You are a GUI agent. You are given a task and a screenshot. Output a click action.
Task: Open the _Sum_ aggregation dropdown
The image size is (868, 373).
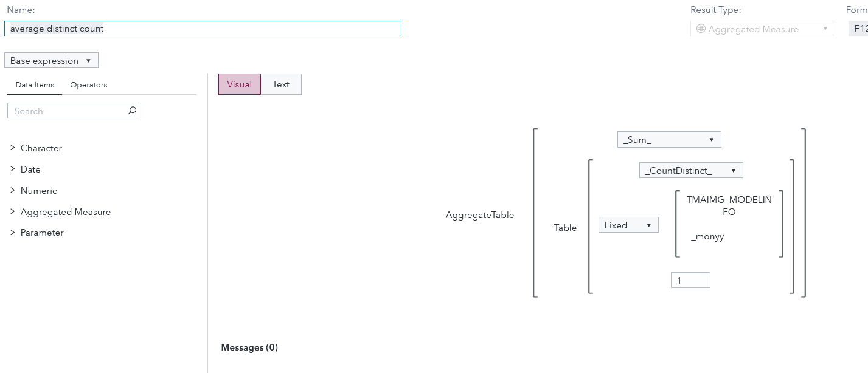click(669, 140)
